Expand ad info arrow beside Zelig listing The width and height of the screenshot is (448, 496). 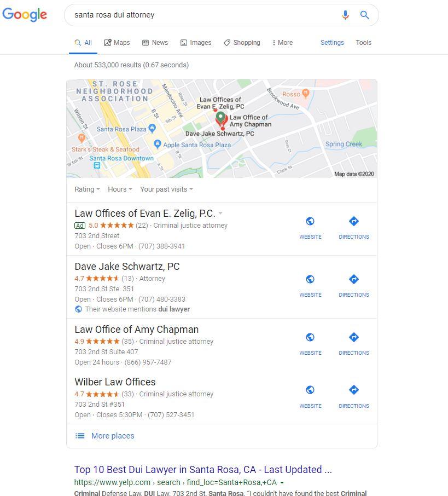(x=220, y=213)
